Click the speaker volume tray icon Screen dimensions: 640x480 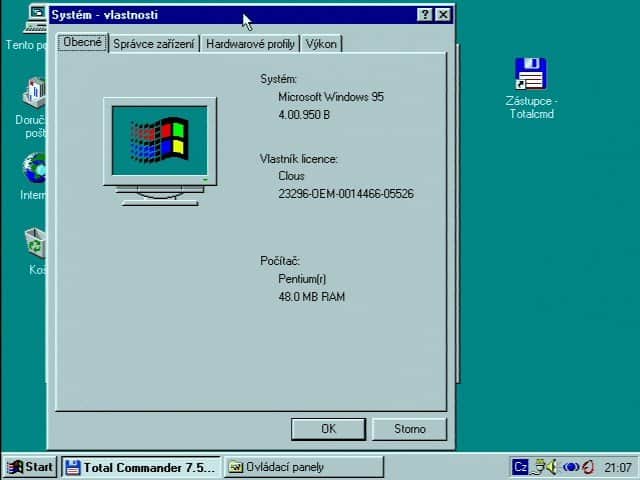(552, 467)
